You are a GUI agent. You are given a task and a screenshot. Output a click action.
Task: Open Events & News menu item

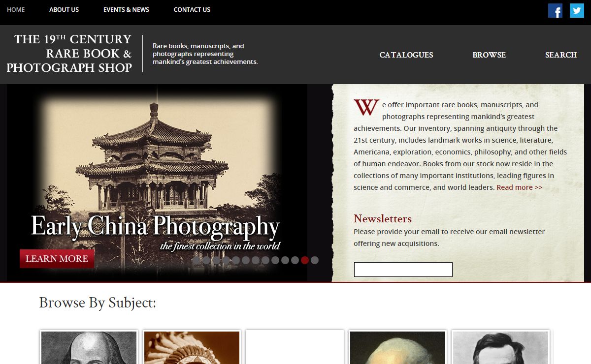coord(126,9)
